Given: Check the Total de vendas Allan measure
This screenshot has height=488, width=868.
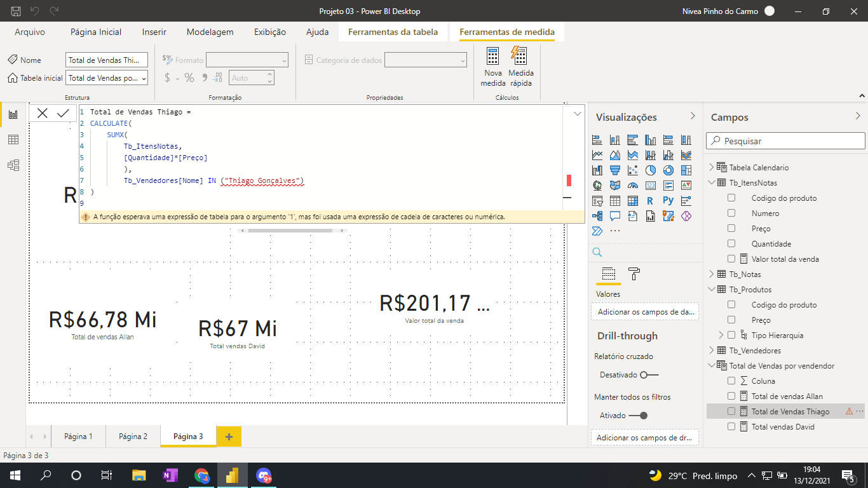Looking at the screenshot, I should point(731,396).
